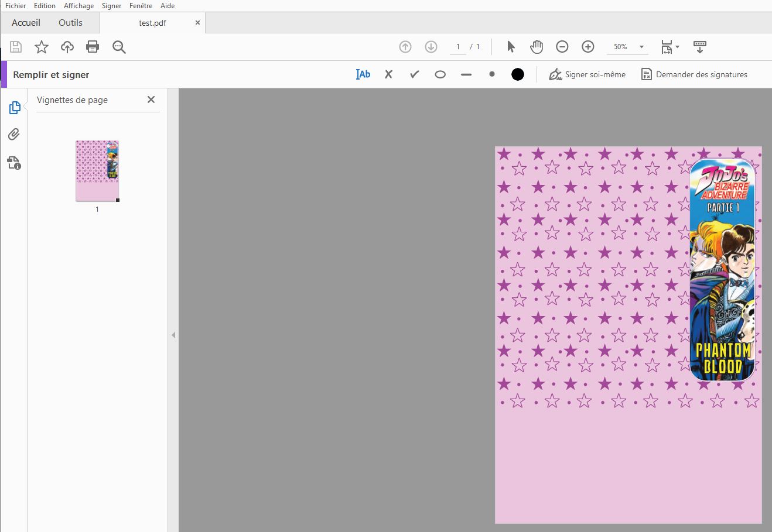Click the 50% zoom value field
This screenshot has width=772, height=532.
[620, 47]
